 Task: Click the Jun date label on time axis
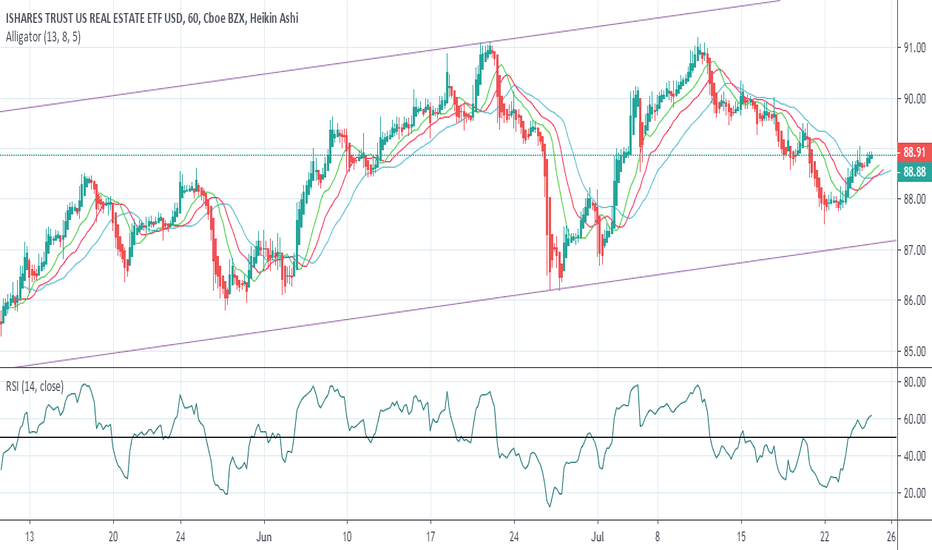264,537
